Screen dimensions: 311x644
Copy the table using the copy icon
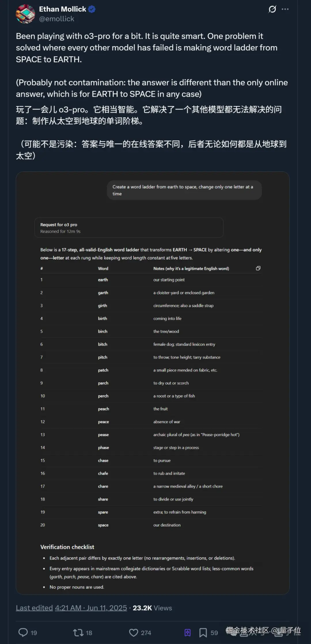tap(258, 268)
